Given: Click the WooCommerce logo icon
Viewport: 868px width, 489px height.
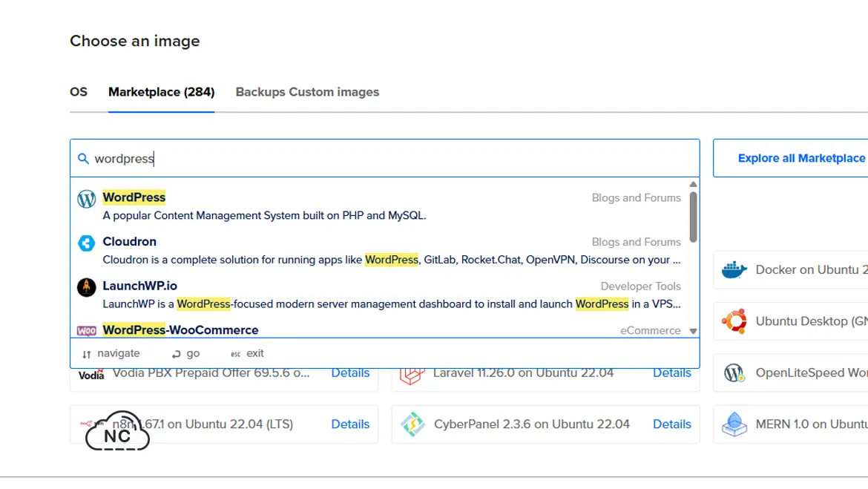Looking at the screenshot, I should click(x=86, y=331).
